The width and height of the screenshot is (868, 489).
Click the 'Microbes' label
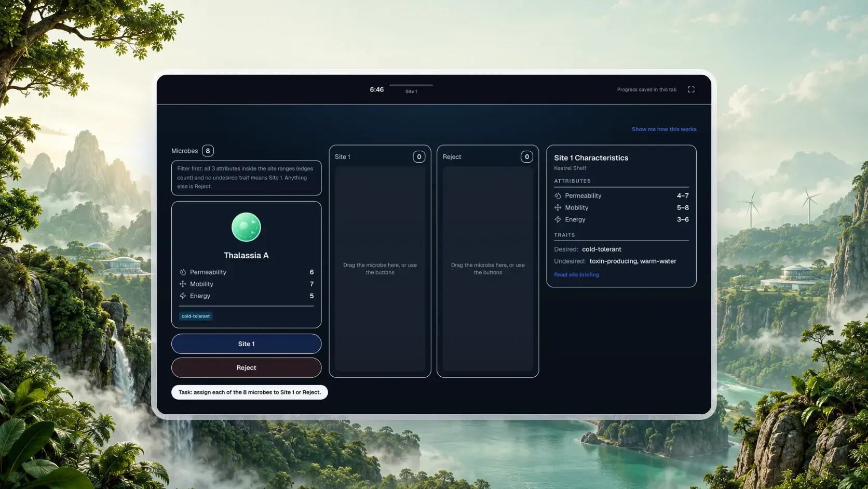[x=184, y=151]
